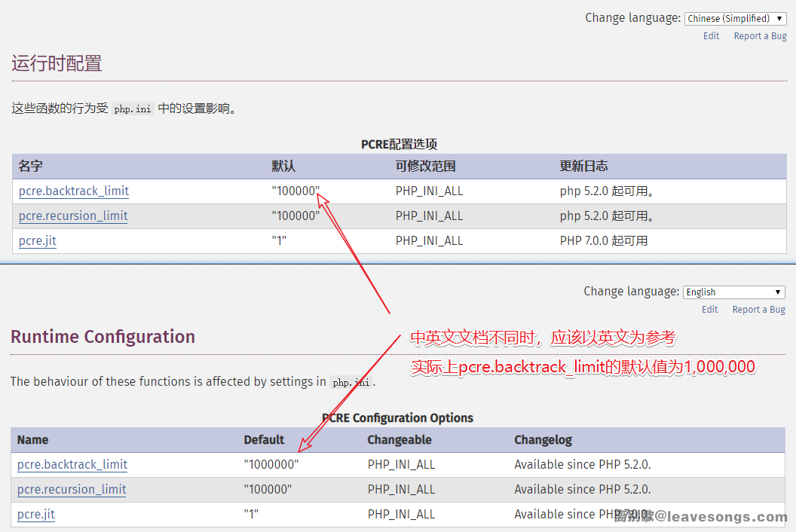Open pcre.recursion_limit link in the Chinese table

pos(73,216)
